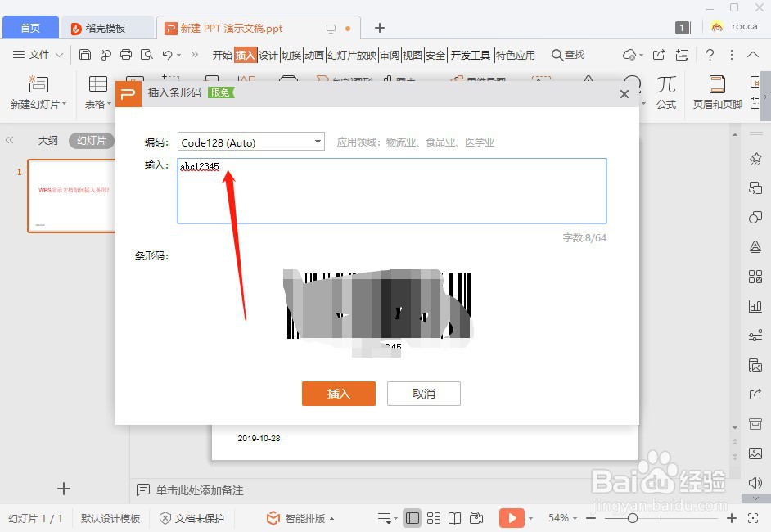Viewport: 771px width, 532px height.
Task: Add new slide with the plus button
Action: coord(63,489)
